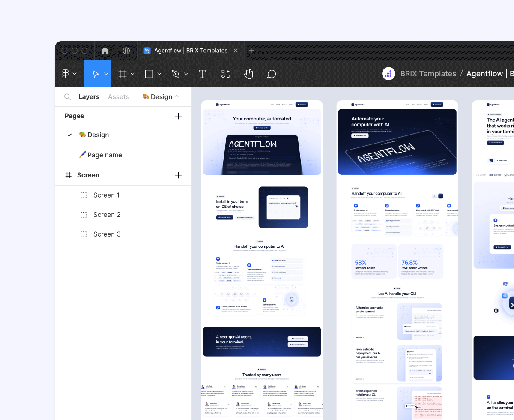Open the Move tool dropdown chevron

(x=106, y=73)
